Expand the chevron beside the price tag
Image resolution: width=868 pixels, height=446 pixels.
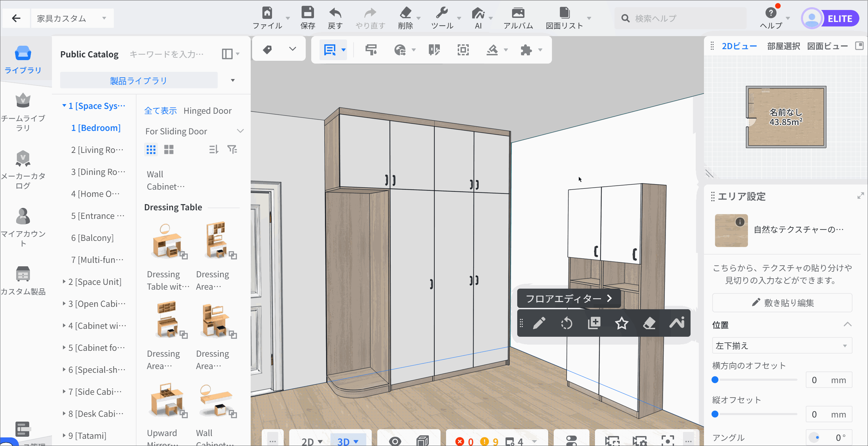click(293, 49)
